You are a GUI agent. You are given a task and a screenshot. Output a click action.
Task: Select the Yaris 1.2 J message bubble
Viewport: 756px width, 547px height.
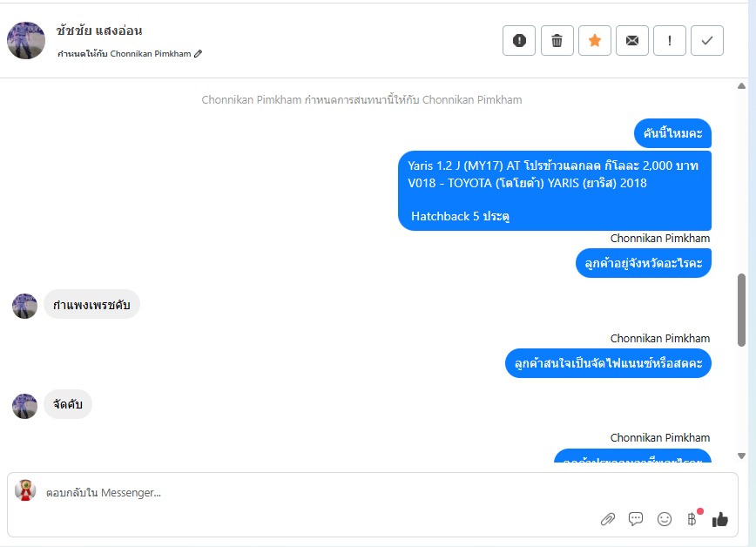click(x=555, y=191)
